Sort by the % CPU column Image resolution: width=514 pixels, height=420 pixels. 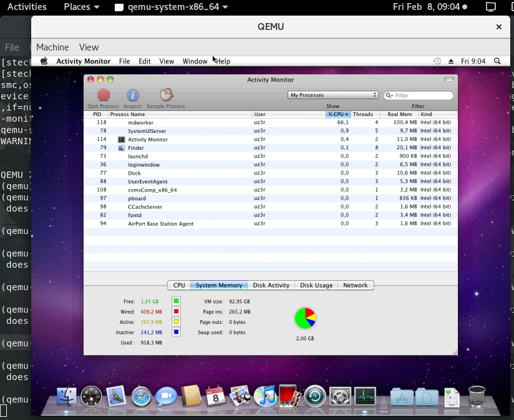pos(338,114)
